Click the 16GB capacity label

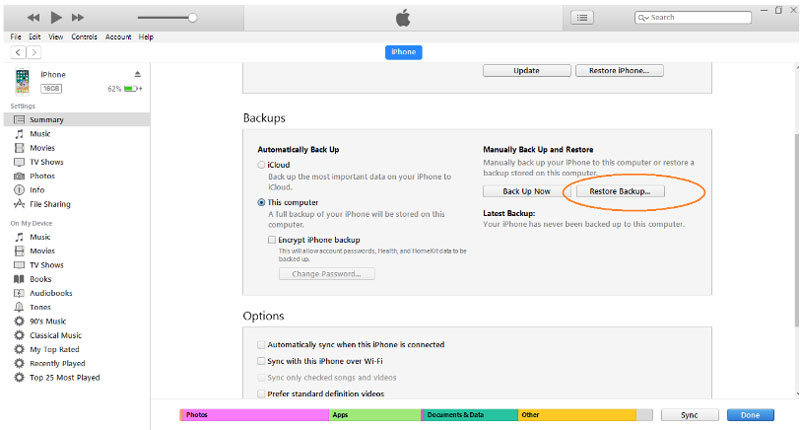click(51, 89)
